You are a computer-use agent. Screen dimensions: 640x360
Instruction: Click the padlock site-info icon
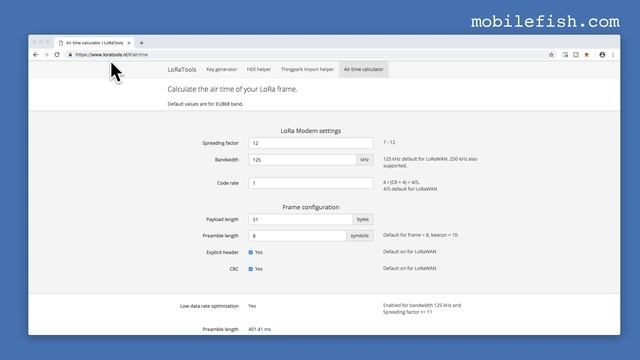coord(70,55)
